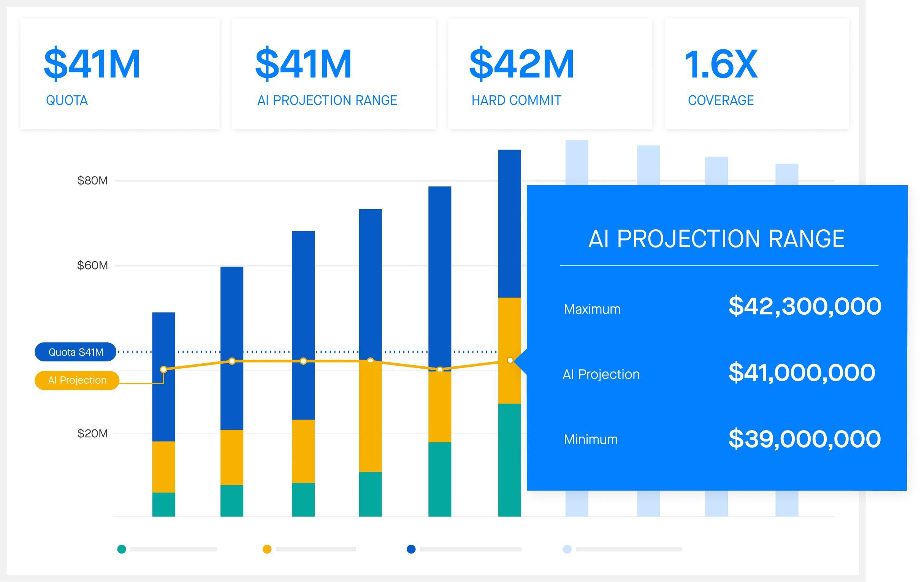The height and width of the screenshot is (582, 924).
Task: Click Minimum $39,000,000 value in tooltip
Action: [804, 439]
